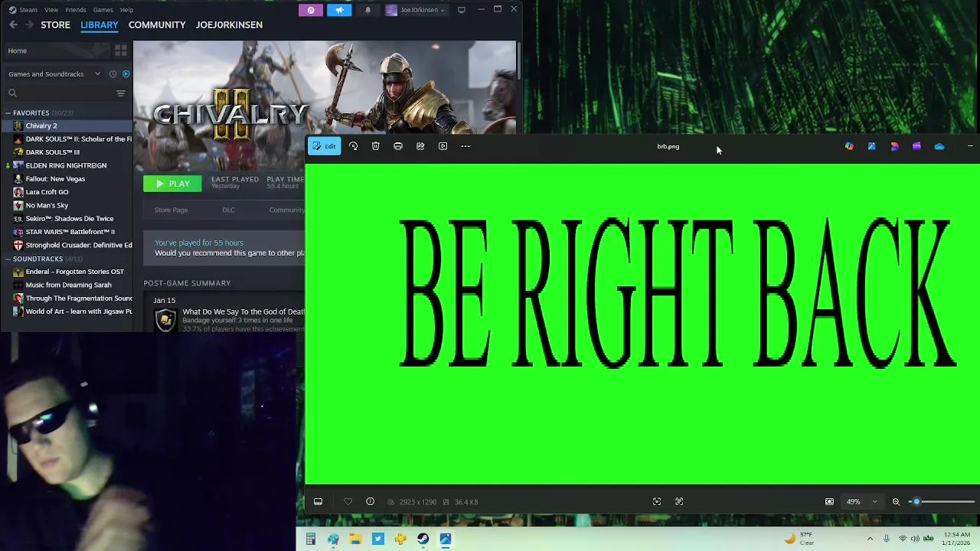Click the actual-size icon beside zoom percent
Viewport: 980px width, 551px height.
point(829,502)
